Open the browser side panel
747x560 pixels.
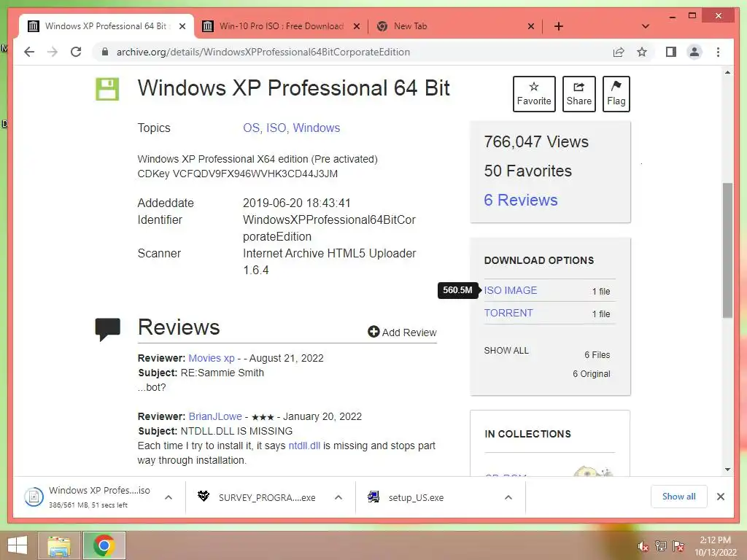click(x=671, y=52)
